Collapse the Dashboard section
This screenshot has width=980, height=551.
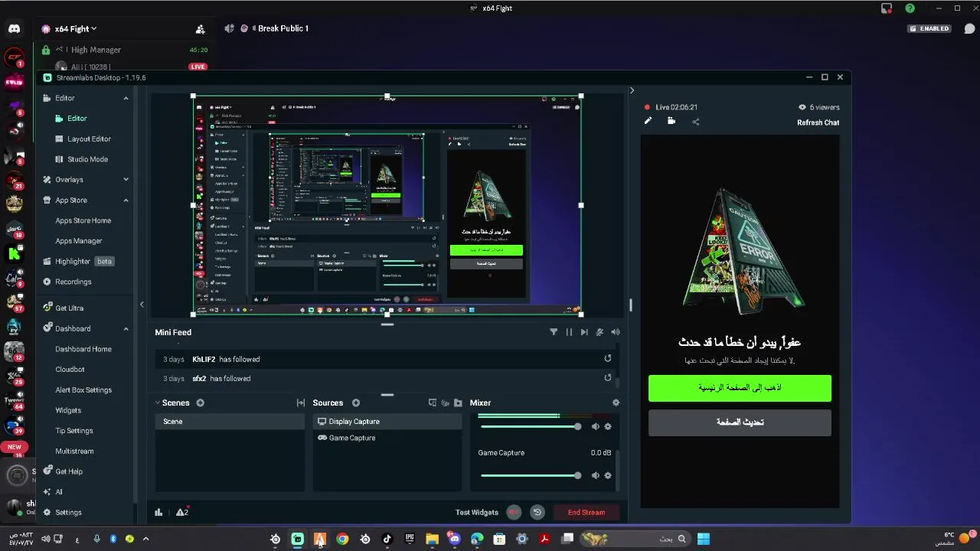(126, 328)
